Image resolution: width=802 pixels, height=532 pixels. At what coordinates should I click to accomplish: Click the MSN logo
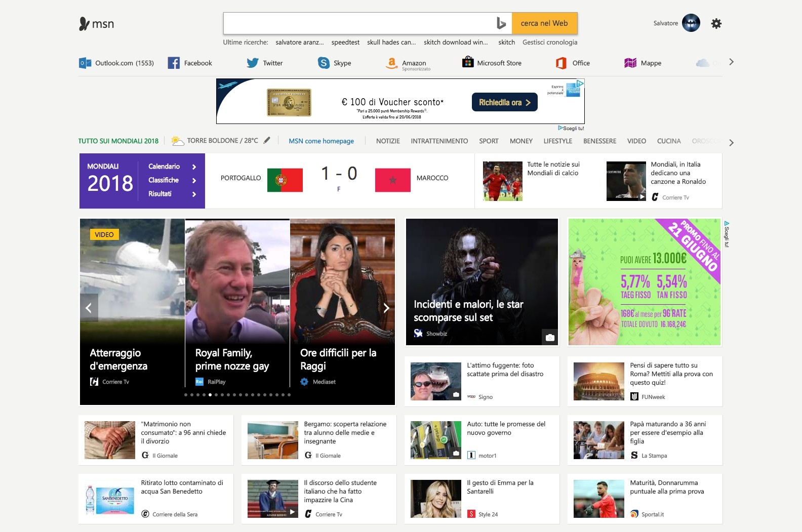click(97, 24)
